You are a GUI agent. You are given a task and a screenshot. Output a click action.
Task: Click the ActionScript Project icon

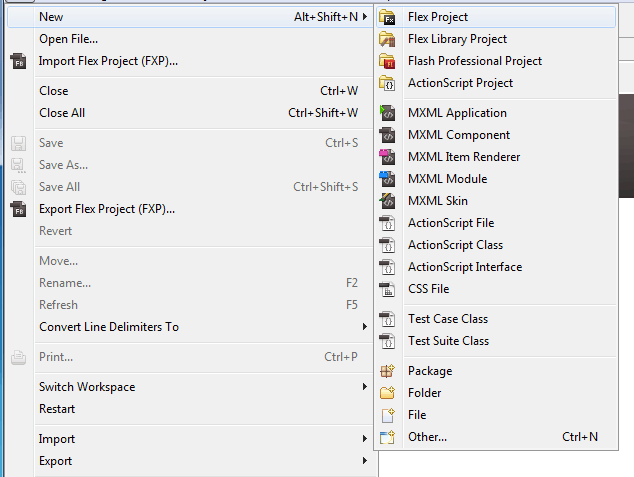(x=387, y=83)
